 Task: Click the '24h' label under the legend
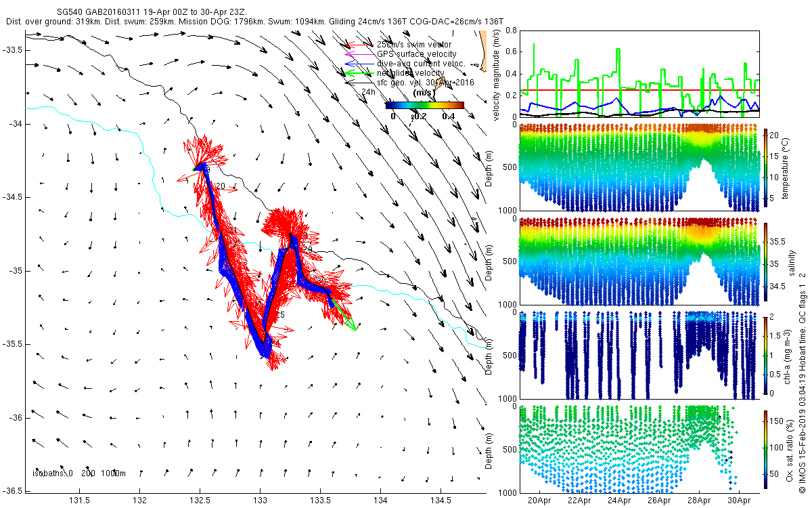[369, 91]
